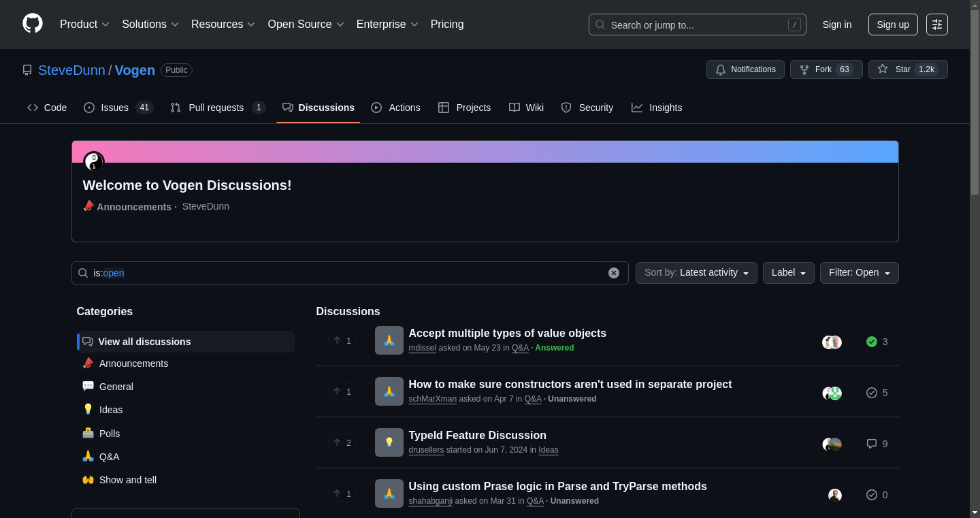Open 'Welcome to Vogen Discussions!' announcement

pos(187,185)
